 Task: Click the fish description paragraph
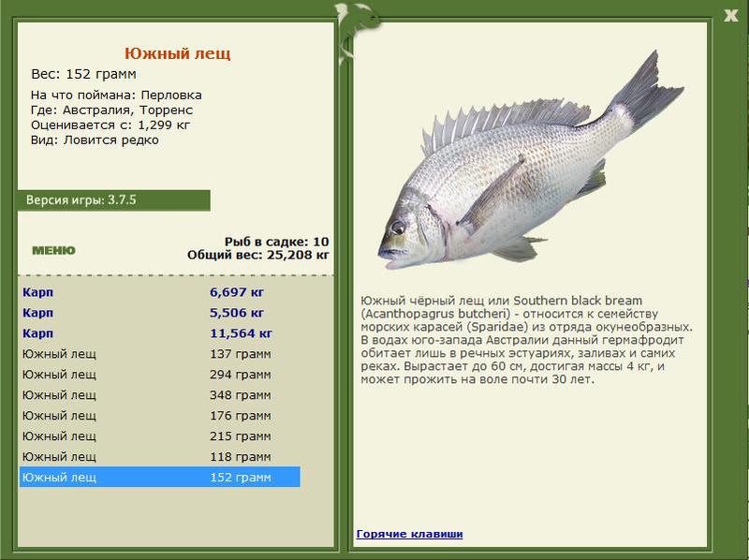pyautogui.click(x=526, y=340)
